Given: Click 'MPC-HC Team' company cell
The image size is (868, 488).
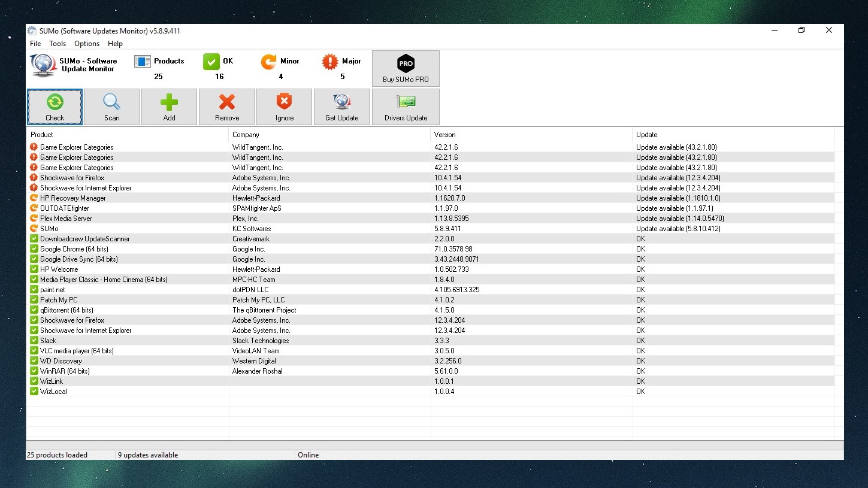Looking at the screenshot, I should click(x=254, y=280).
